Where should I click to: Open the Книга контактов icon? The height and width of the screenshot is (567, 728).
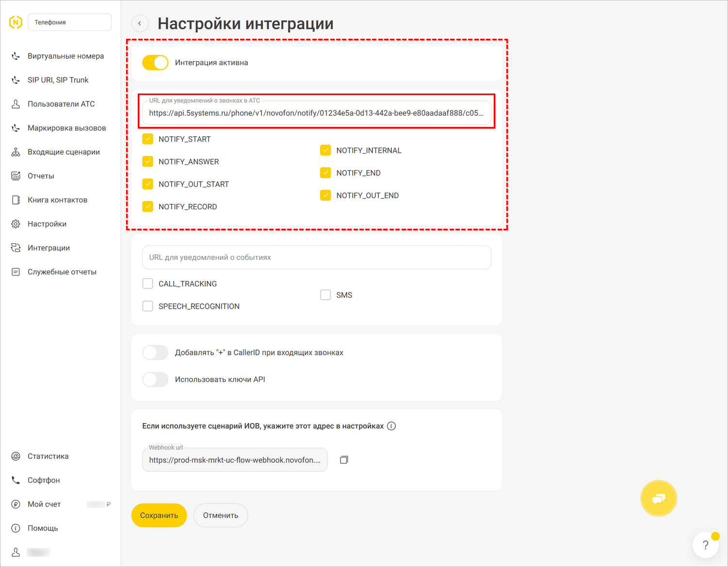pyautogui.click(x=16, y=199)
